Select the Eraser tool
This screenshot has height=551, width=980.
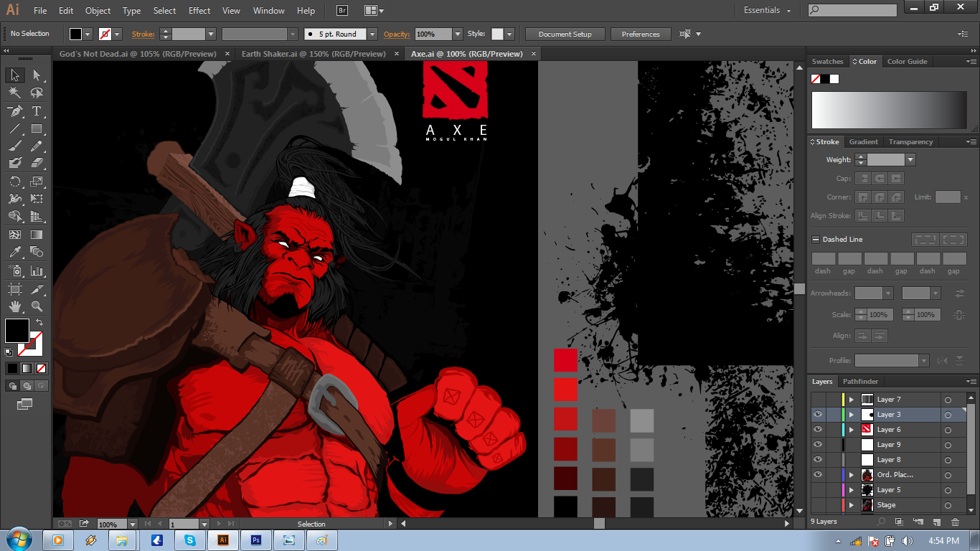coord(37,164)
